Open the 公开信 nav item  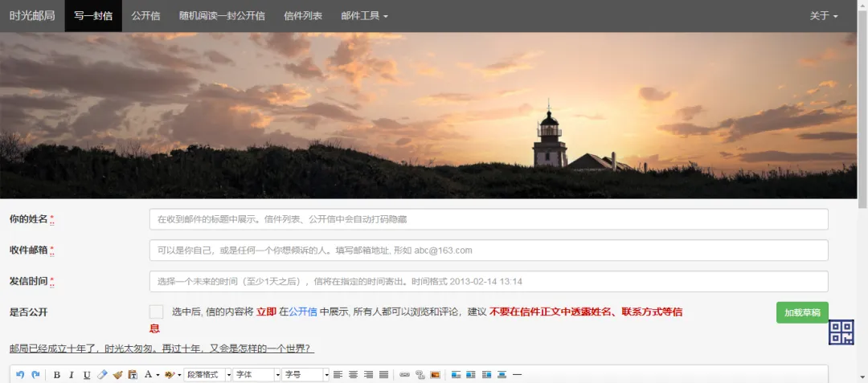point(145,16)
